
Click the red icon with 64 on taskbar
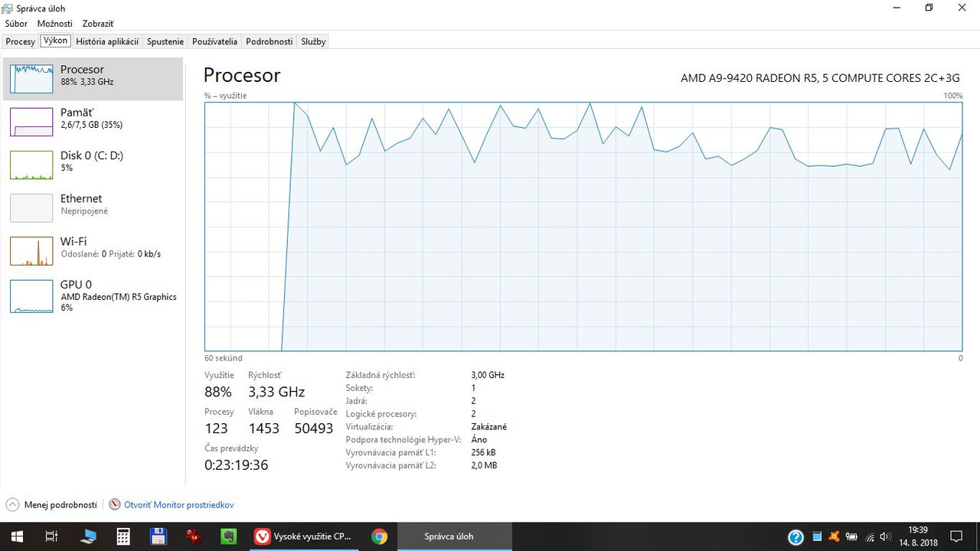pyautogui.click(x=194, y=536)
